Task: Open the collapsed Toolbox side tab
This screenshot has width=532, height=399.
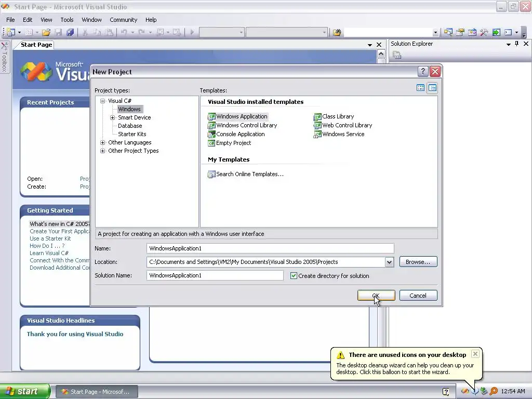Action: point(4,57)
